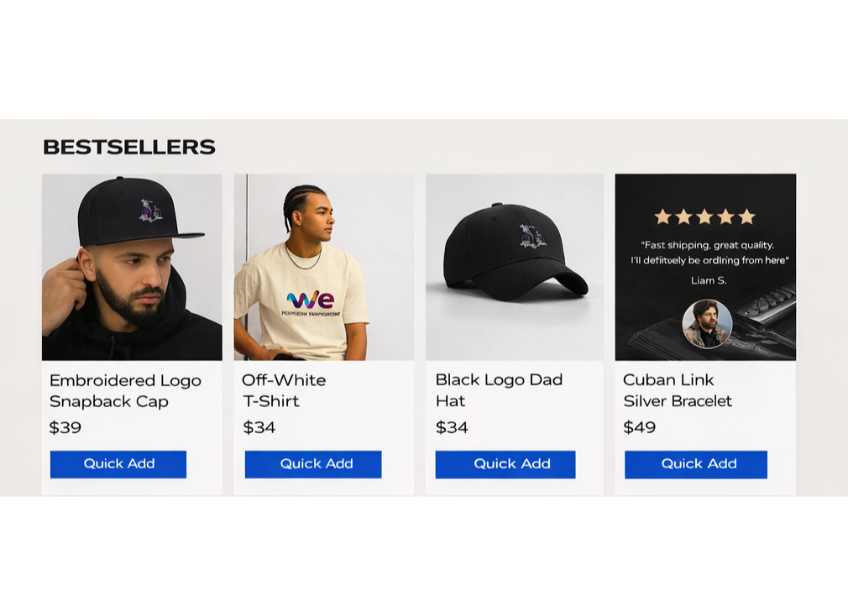Open the snapback cap product photo
848x616 pixels.
pos(132,267)
